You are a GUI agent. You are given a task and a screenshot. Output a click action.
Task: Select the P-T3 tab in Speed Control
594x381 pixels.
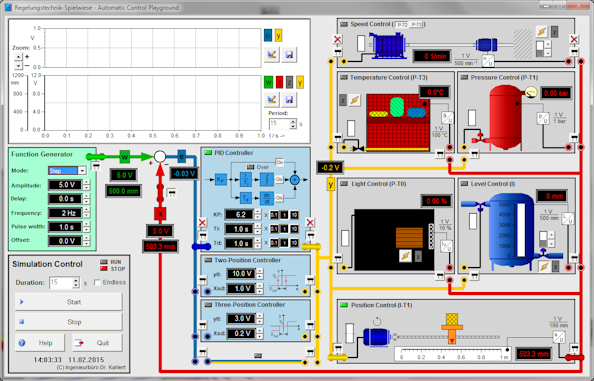click(x=416, y=25)
